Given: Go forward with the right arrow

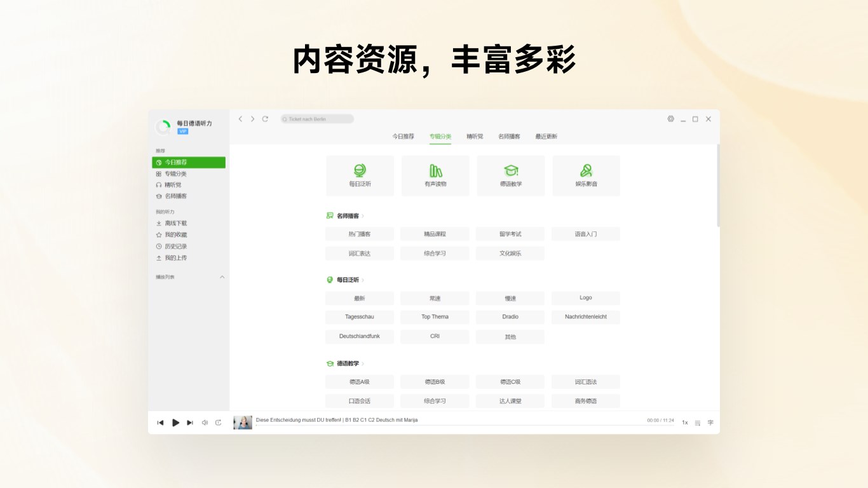Looking at the screenshot, I should [x=252, y=119].
